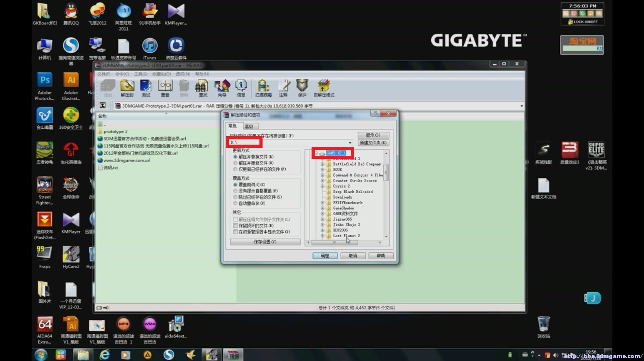Open the 收藏夹(O) menu in WinRAR
644x361 pixels.
(x=161, y=74)
